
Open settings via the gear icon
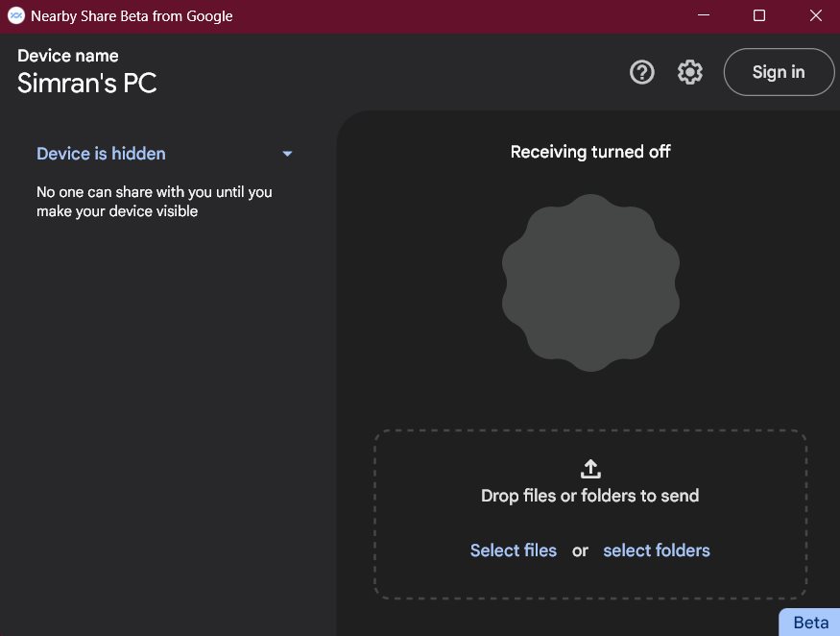(689, 72)
